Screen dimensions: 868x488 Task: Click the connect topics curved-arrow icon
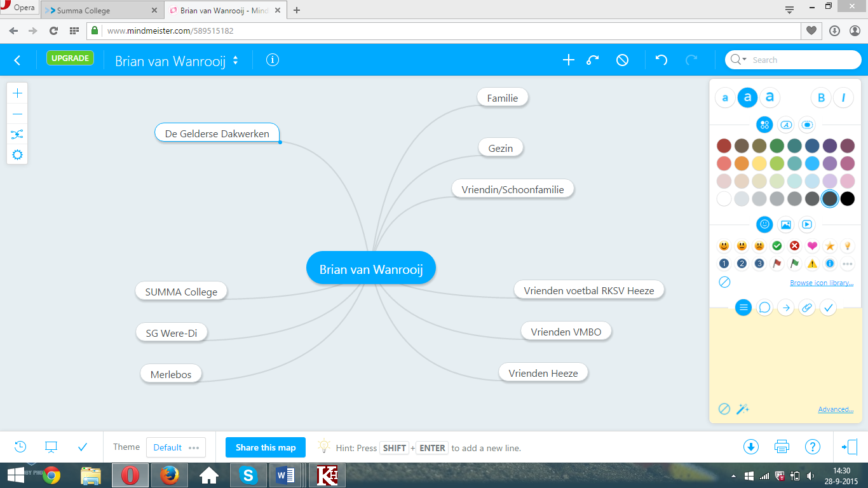593,60
